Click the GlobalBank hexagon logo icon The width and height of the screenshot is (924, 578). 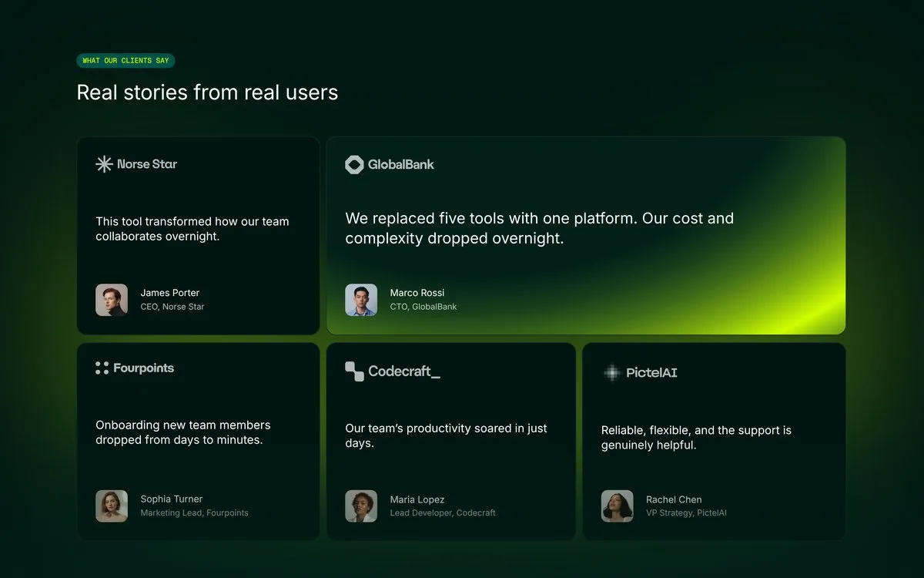(354, 164)
